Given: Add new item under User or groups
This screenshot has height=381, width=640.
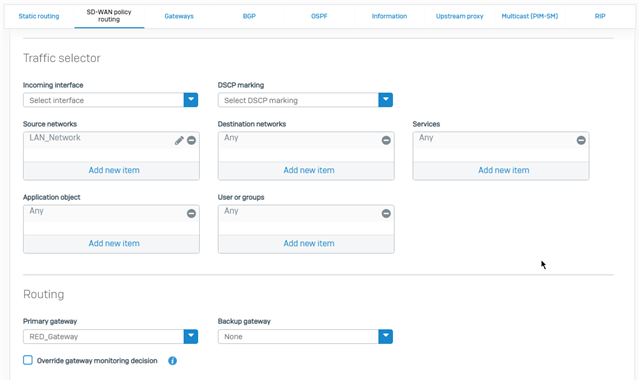Looking at the screenshot, I should 309,243.
